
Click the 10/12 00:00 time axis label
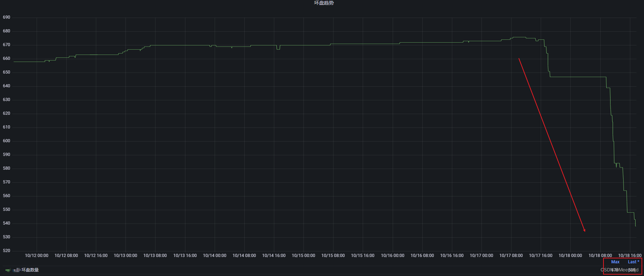(x=37, y=256)
